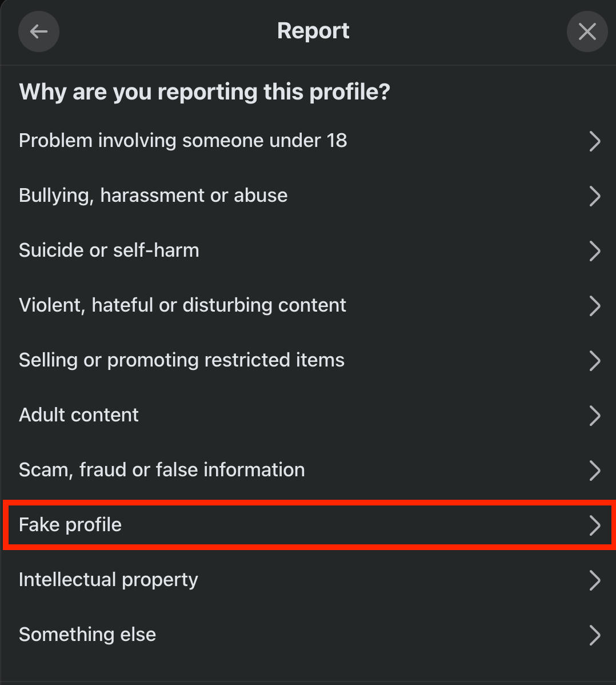
Task: Click the back arrow icon
Action: pos(39,31)
